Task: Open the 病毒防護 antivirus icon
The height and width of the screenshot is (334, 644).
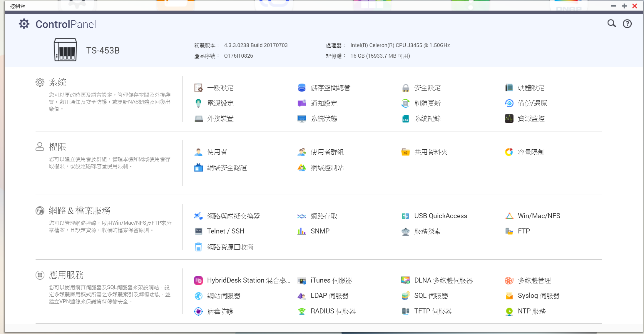Action: (x=198, y=311)
